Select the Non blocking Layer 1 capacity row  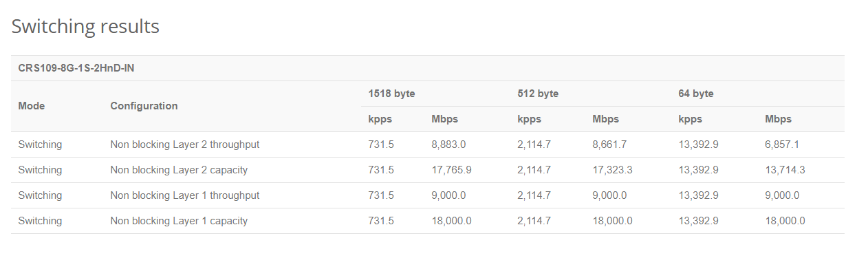pos(428,221)
